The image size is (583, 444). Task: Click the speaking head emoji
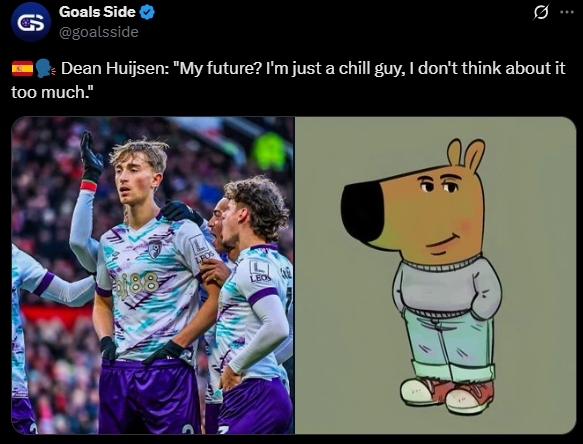pos(45,69)
